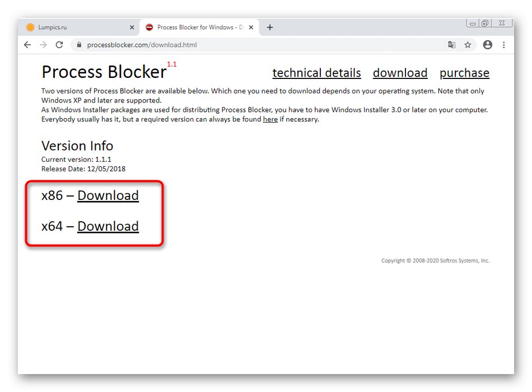Click the Process Blocker red favicon

coord(150,27)
